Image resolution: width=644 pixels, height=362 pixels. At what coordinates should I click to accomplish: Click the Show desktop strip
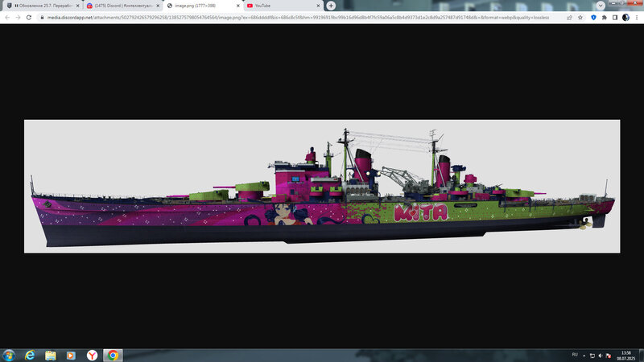tap(641, 356)
